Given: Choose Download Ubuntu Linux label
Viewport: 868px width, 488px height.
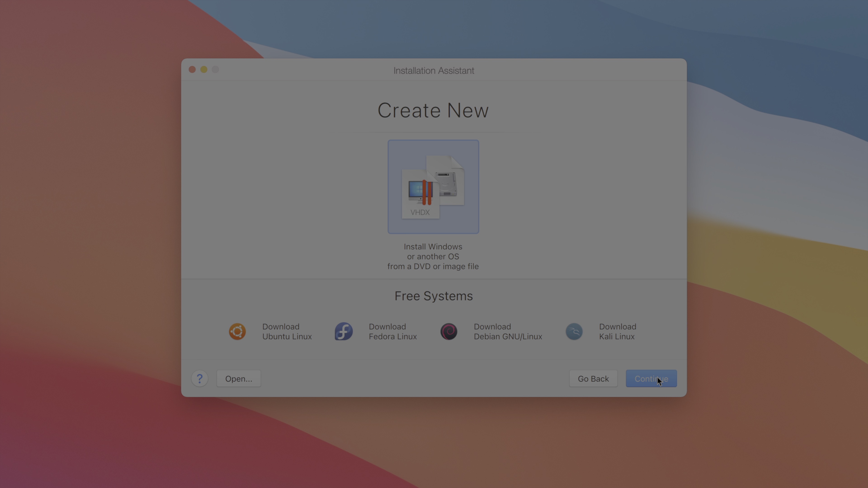Looking at the screenshot, I should (287, 332).
